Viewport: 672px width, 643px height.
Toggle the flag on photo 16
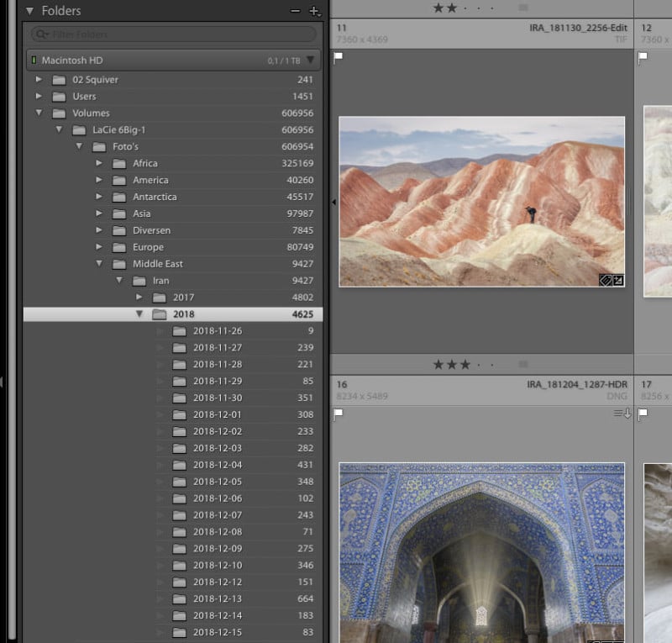pos(339,414)
